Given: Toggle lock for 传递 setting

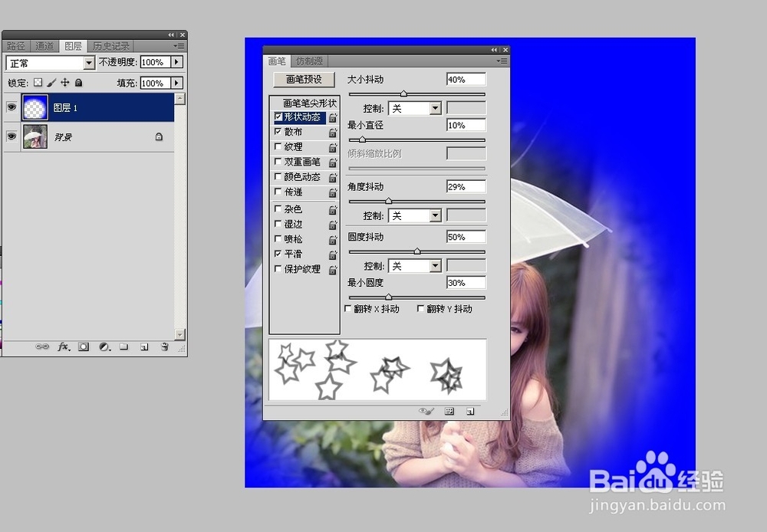Looking at the screenshot, I should [x=333, y=192].
